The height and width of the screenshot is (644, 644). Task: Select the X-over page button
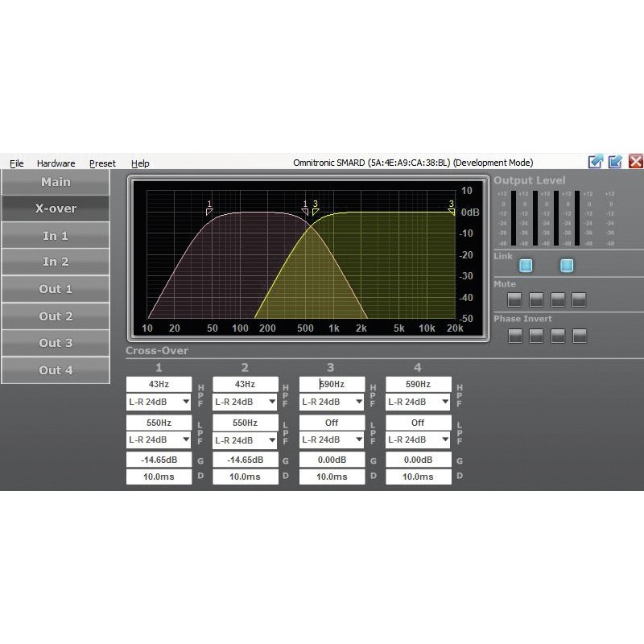point(56,208)
